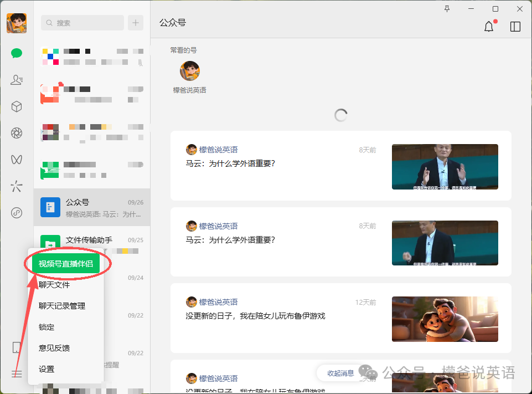Click the Jack Ma video thumbnail
This screenshot has width=532, height=394.
[x=445, y=167]
